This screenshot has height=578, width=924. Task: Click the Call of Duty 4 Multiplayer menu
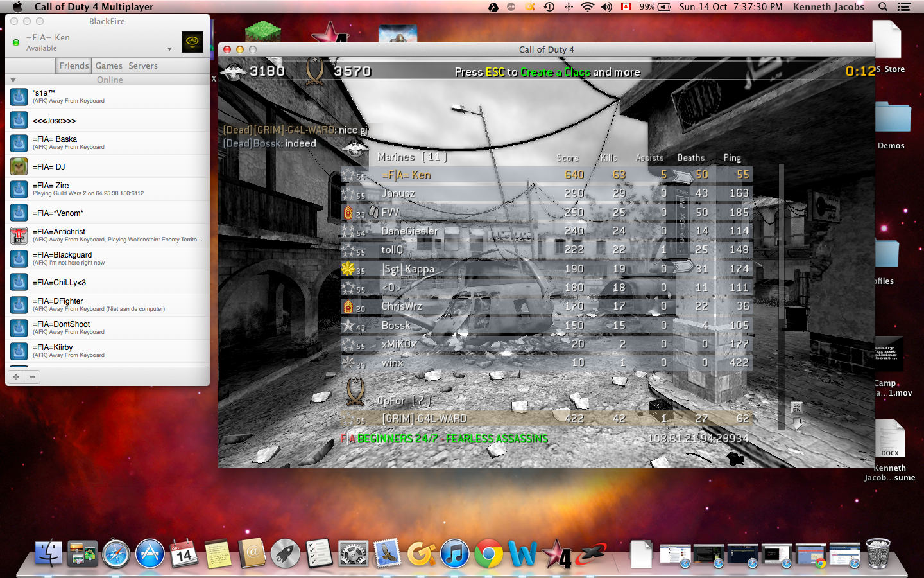coord(94,6)
